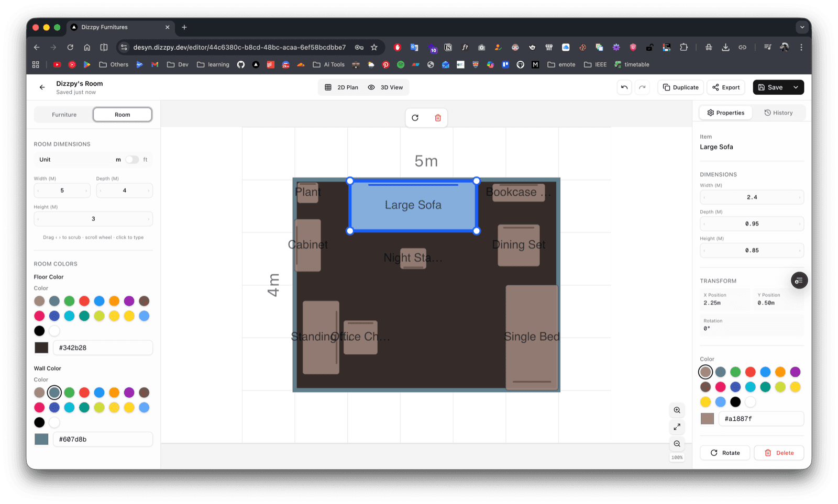Viewport: 838px width, 504px height.
Task: Increase sofa Depth with right arrow
Action: click(800, 224)
